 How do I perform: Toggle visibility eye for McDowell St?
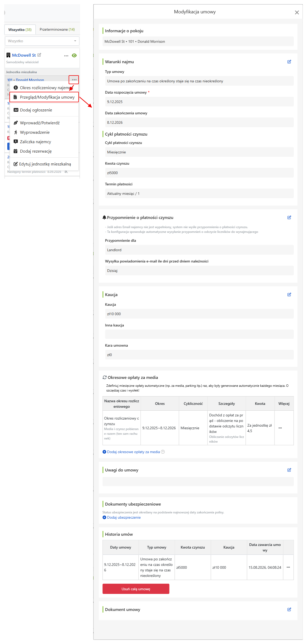click(x=74, y=55)
